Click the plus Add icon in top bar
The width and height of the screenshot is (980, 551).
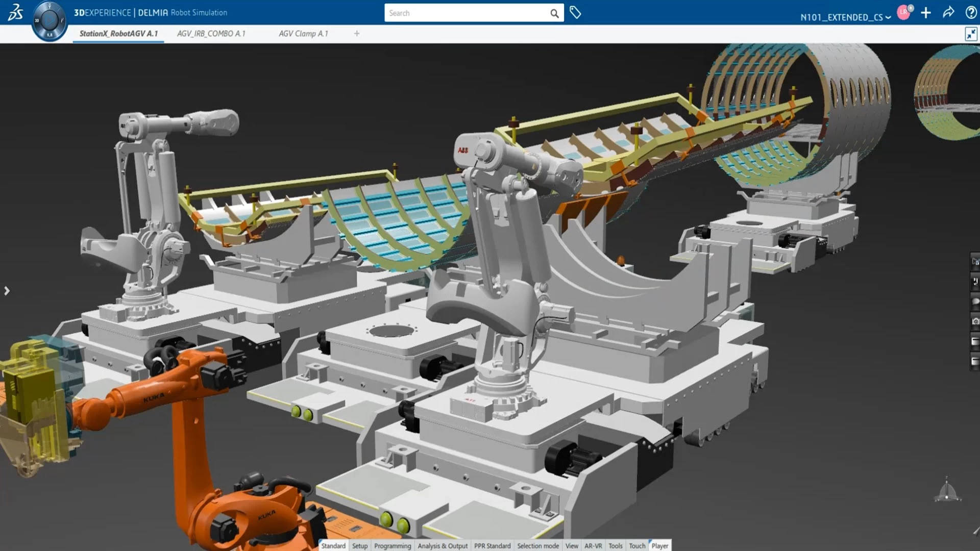click(x=926, y=13)
